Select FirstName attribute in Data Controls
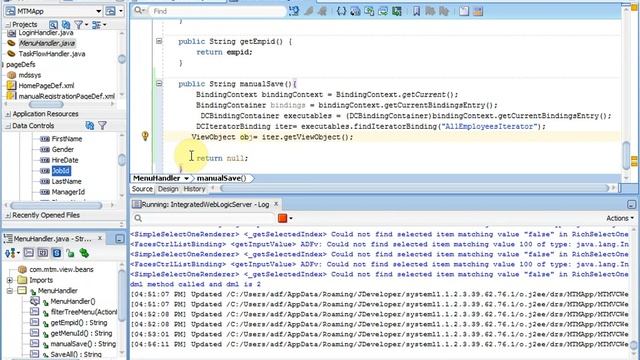This screenshot has height=360, width=640. (x=67, y=139)
